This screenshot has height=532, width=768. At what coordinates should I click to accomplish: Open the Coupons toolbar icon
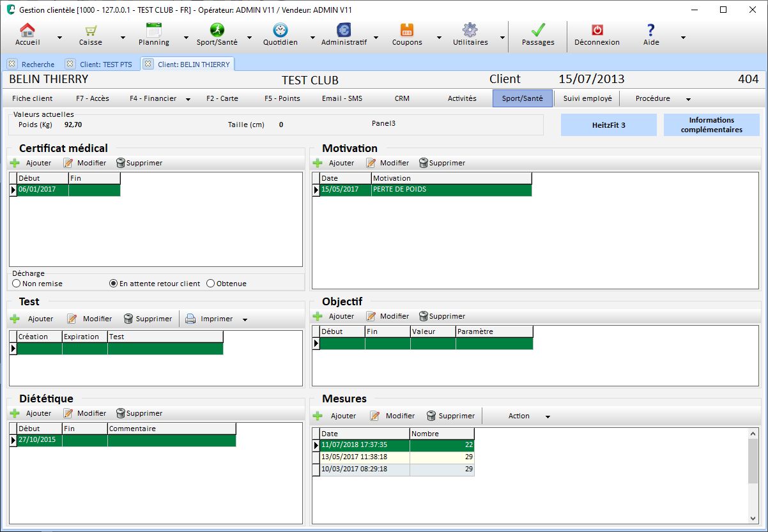point(406,30)
